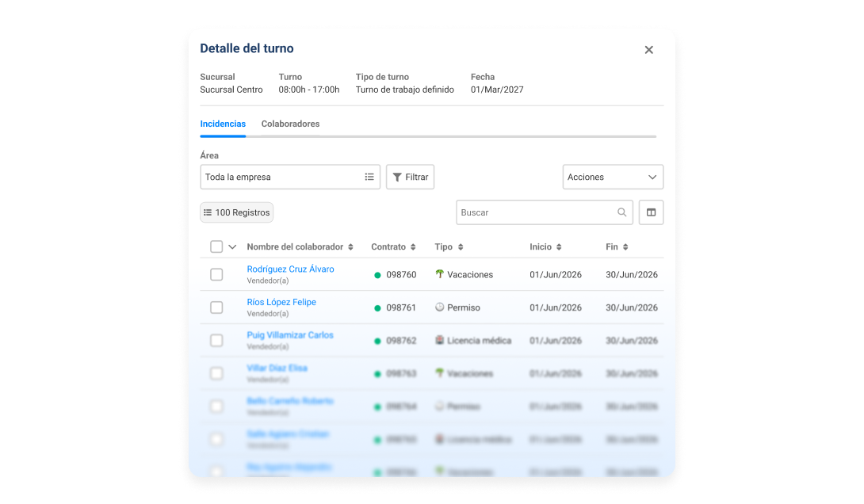Click the 100 Registros button

pos(236,212)
